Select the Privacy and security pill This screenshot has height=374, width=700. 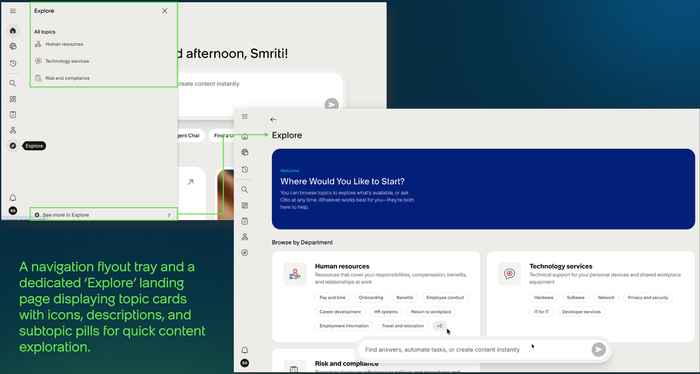click(648, 298)
